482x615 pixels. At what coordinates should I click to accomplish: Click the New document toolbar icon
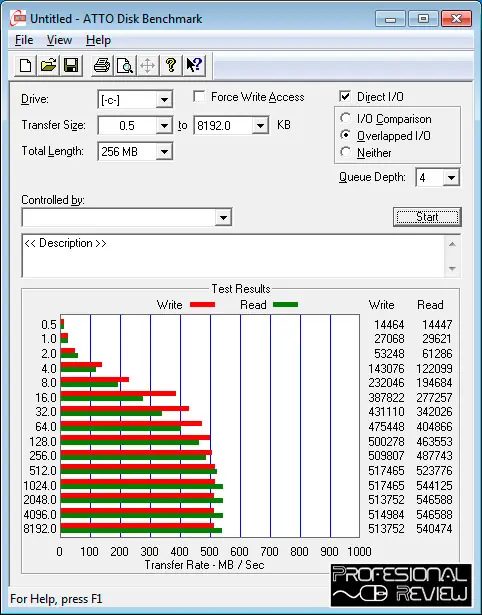click(x=25, y=65)
